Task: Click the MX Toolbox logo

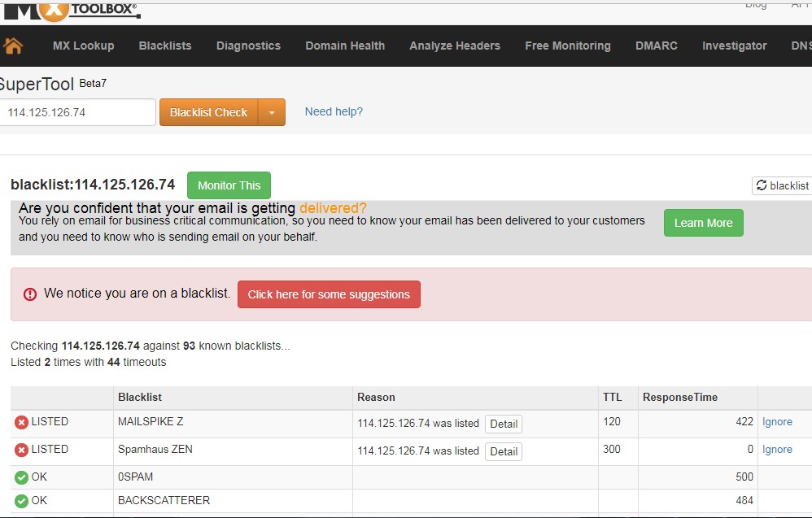Action: [x=72, y=11]
